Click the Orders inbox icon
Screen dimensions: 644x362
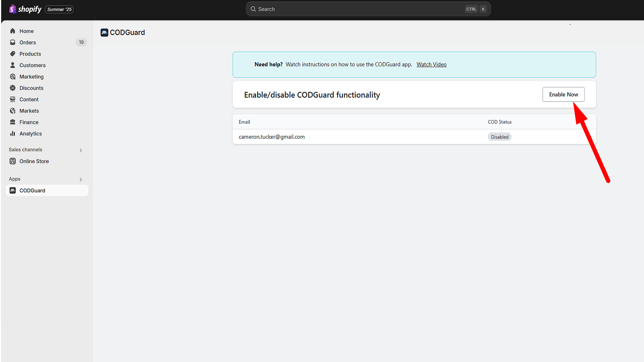[12, 42]
